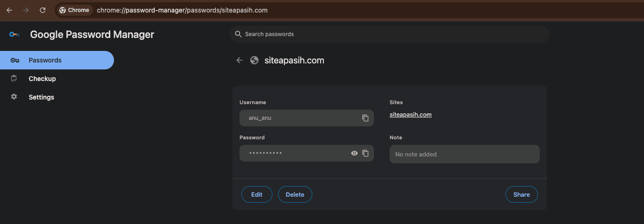
Task: Copy the username anu_anu
Action: click(365, 118)
